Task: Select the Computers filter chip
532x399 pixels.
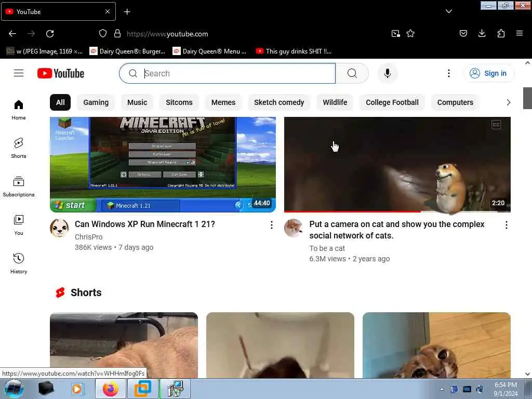Action: point(455,102)
